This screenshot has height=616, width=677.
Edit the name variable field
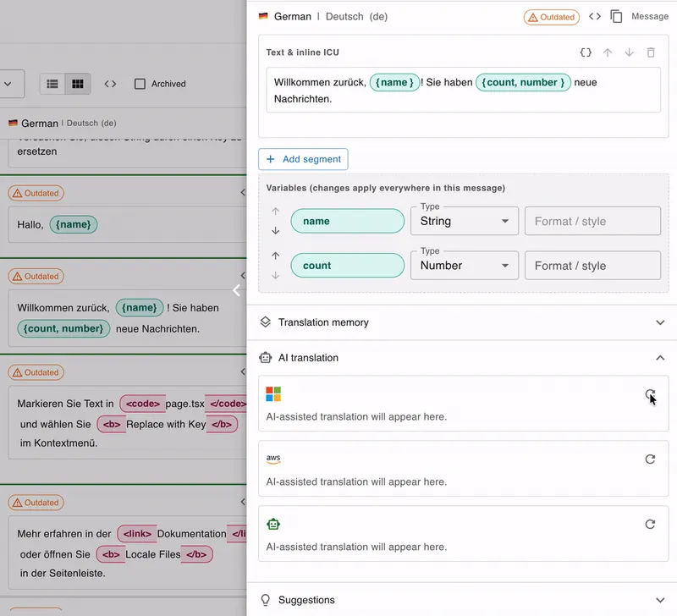[x=348, y=221]
